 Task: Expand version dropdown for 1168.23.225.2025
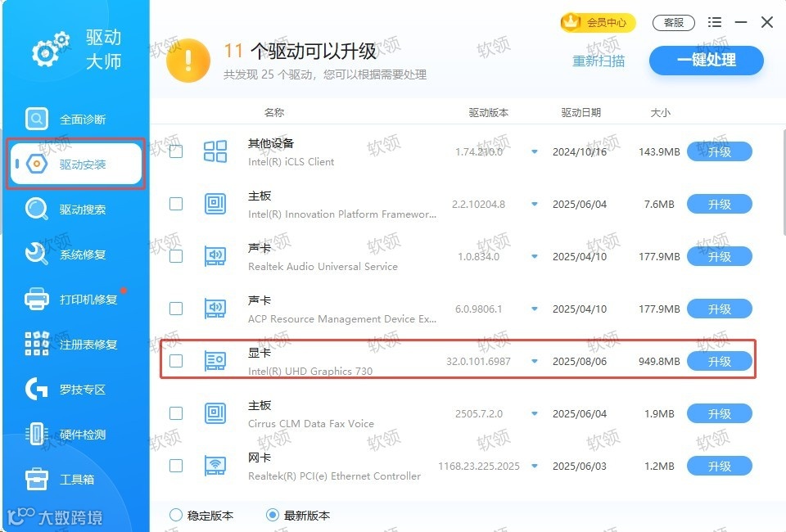coord(535,466)
